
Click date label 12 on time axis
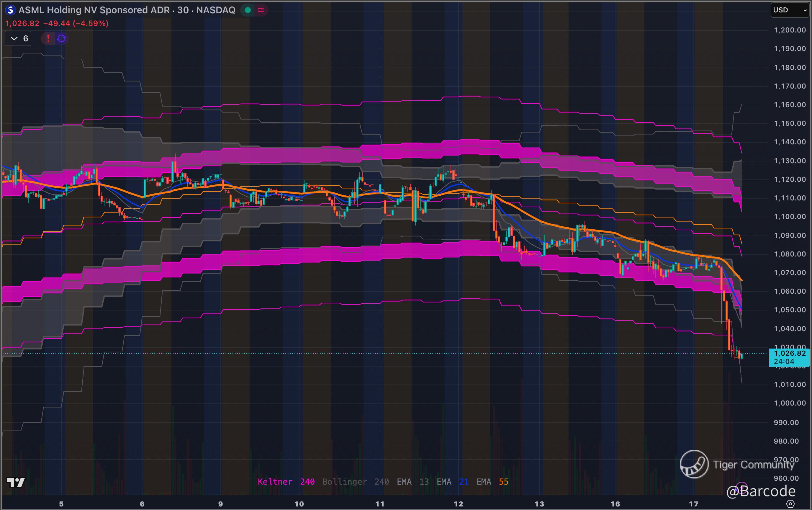(458, 504)
